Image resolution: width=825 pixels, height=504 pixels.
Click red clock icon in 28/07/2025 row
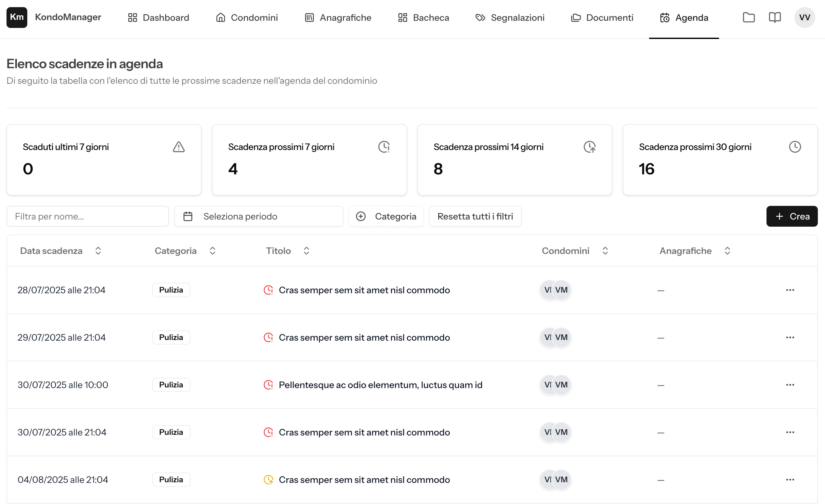268,290
